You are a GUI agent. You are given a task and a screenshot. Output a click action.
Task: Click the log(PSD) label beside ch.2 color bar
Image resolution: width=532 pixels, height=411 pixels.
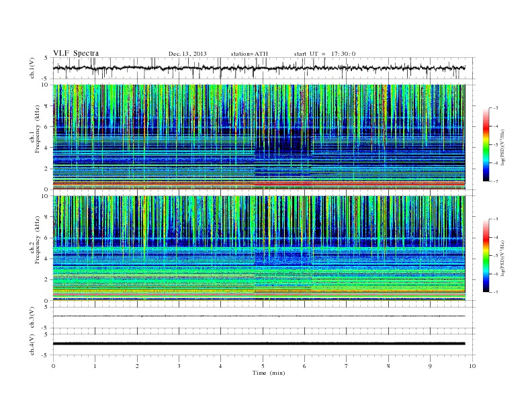(x=503, y=258)
